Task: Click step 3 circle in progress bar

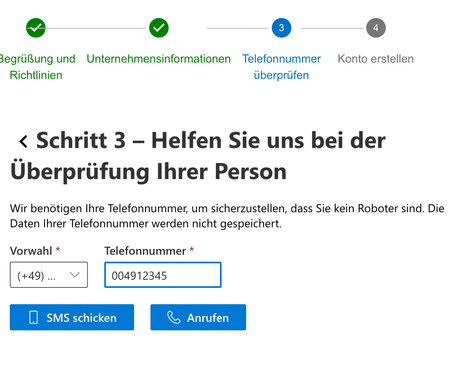Action: (x=281, y=28)
